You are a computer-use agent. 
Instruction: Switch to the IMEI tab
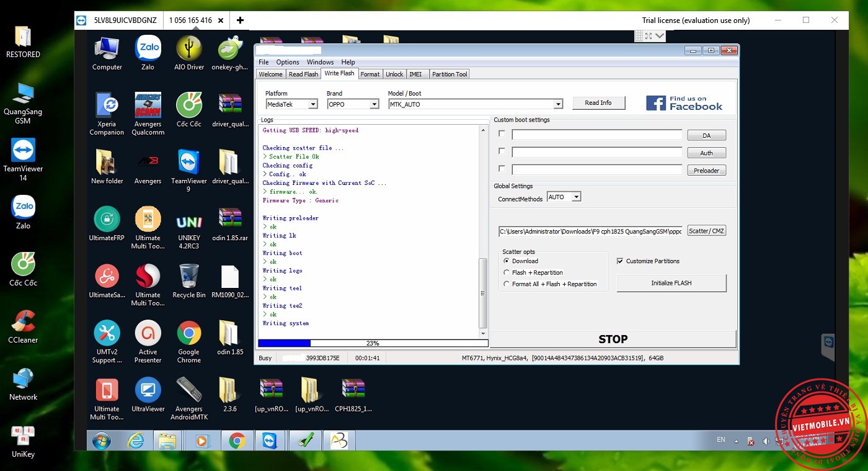(x=415, y=74)
